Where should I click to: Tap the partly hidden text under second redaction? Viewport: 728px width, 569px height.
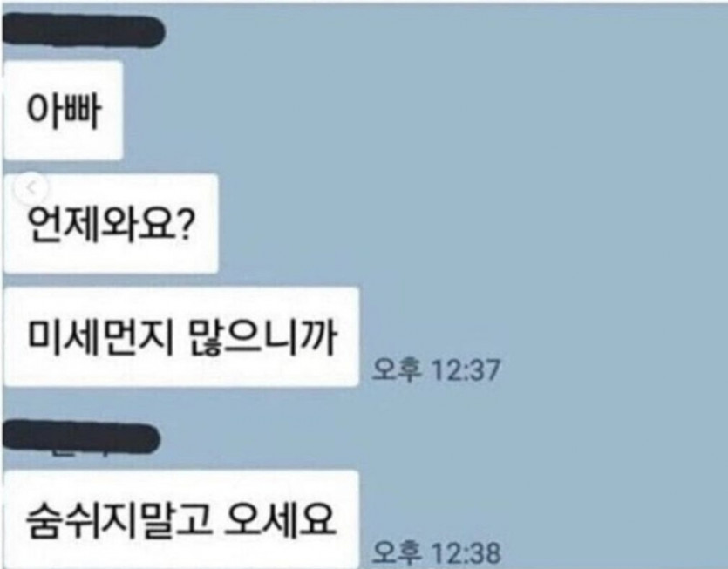coord(79,453)
